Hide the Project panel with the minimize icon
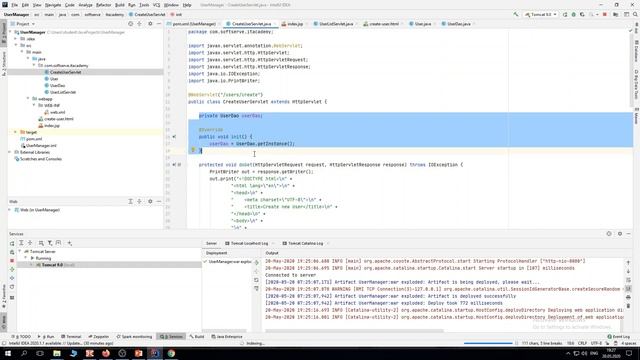 pyautogui.click(x=159, y=24)
